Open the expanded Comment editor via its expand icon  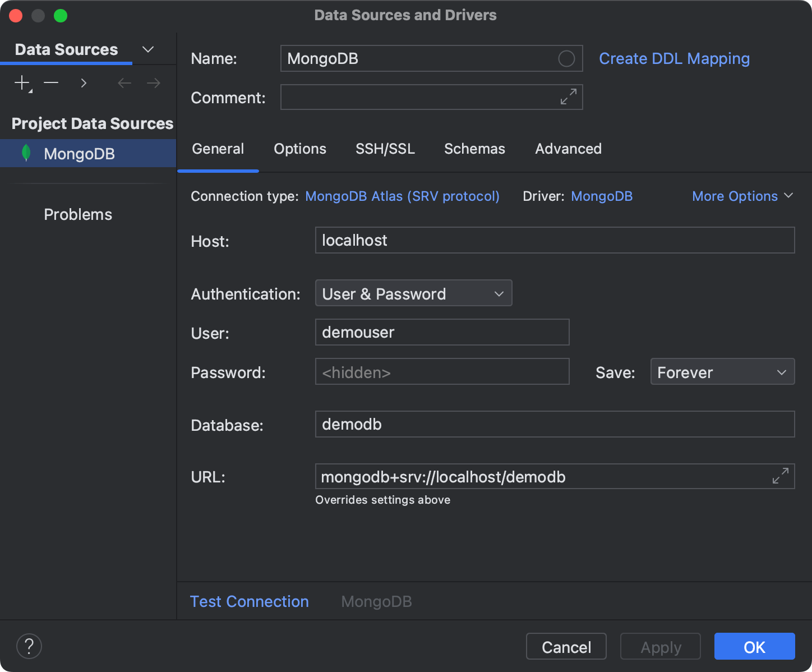click(x=568, y=96)
